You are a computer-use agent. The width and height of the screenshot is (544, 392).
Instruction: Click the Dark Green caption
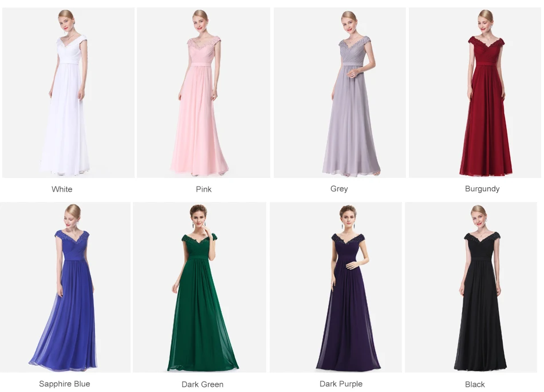[x=203, y=385]
